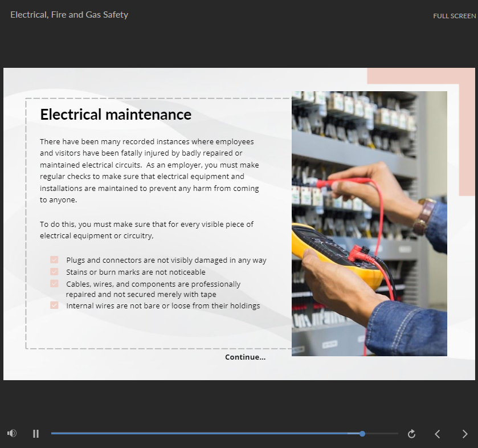Click the multimeter electrician photo
The height and width of the screenshot is (448, 478).
[x=369, y=223]
